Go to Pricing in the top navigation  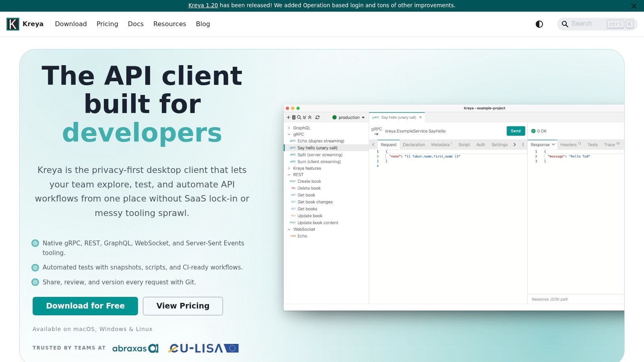(107, 24)
